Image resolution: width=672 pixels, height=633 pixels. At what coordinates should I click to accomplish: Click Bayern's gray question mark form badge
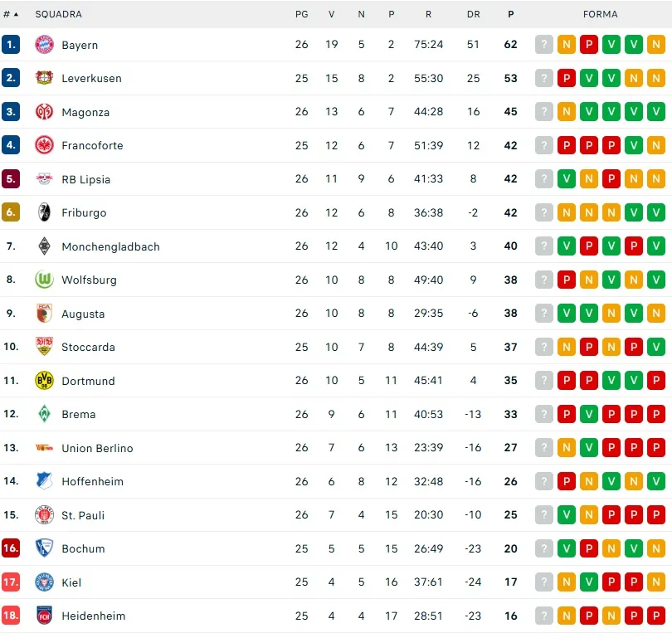pos(544,45)
